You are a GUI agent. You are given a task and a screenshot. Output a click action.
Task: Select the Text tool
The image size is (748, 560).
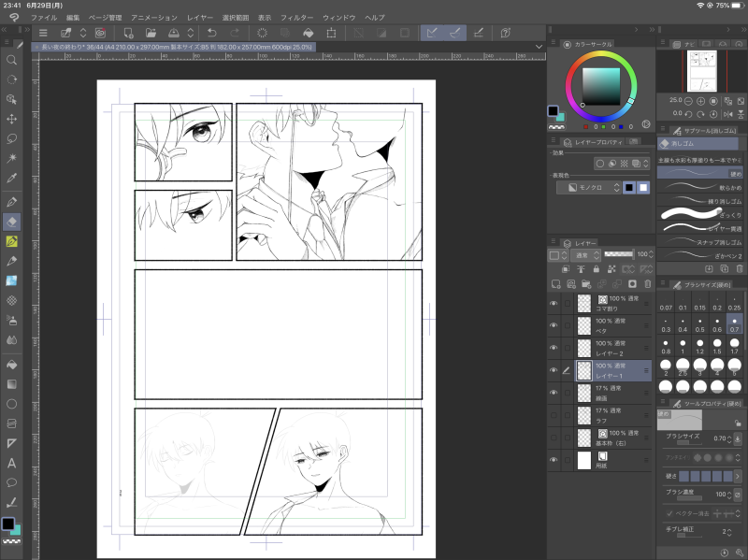coord(12,463)
